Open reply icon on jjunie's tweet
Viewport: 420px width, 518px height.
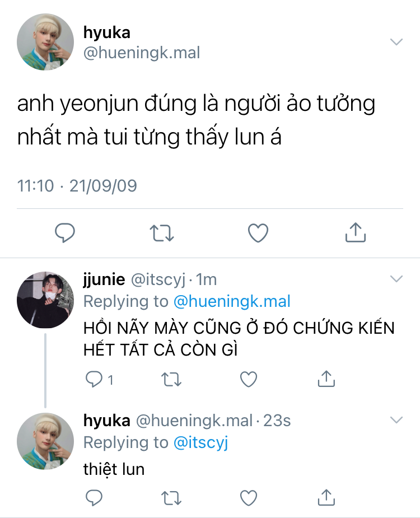pyautogui.click(x=94, y=379)
